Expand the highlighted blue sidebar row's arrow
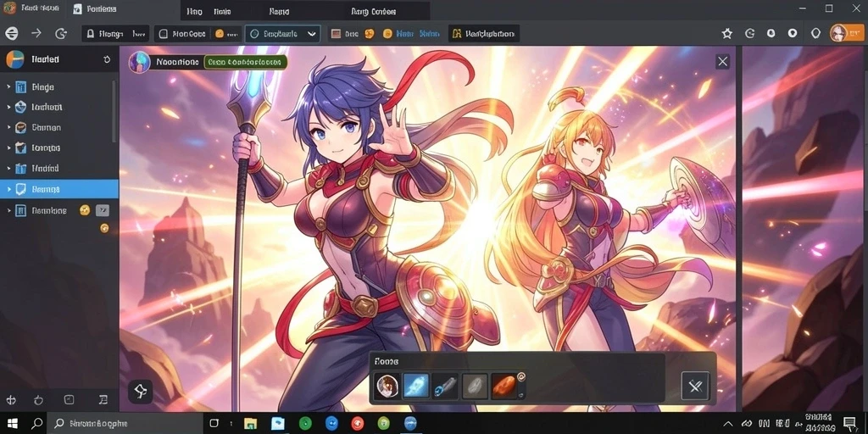868x434 pixels. point(8,189)
